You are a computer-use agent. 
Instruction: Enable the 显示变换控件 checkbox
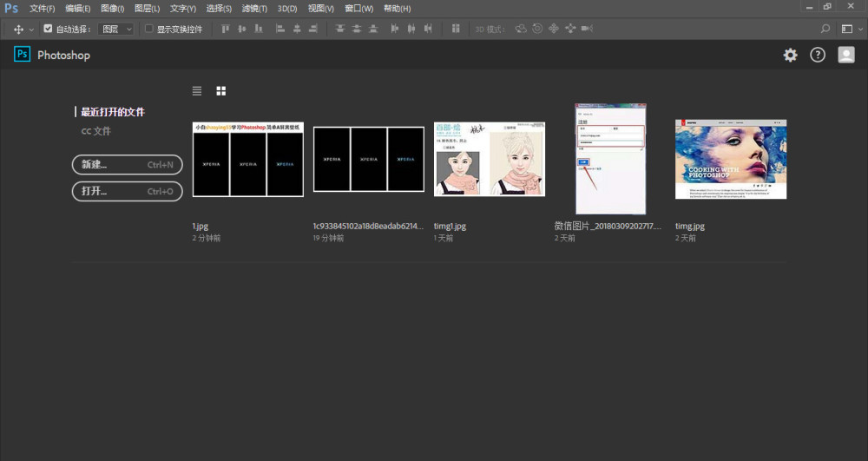pyautogui.click(x=148, y=29)
